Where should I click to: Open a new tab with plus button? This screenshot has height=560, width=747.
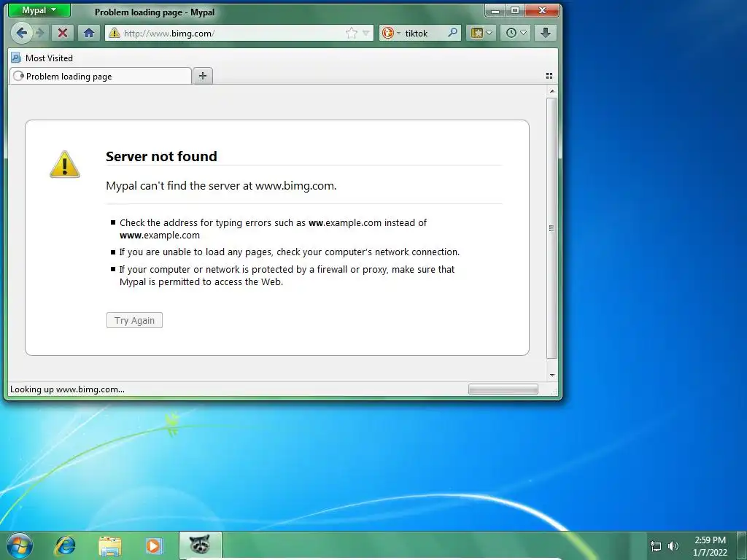pos(203,76)
